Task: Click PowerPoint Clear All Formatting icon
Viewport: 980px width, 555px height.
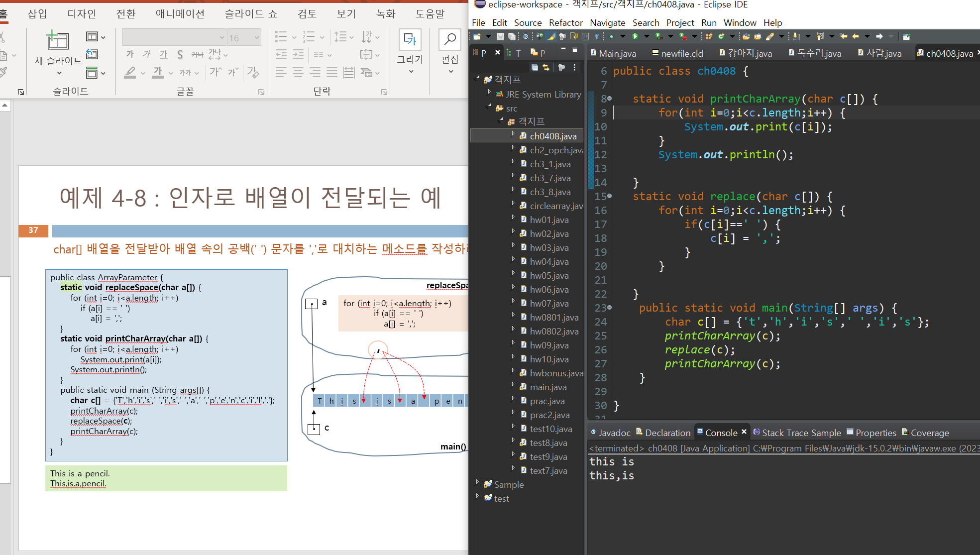Action: (253, 73)
